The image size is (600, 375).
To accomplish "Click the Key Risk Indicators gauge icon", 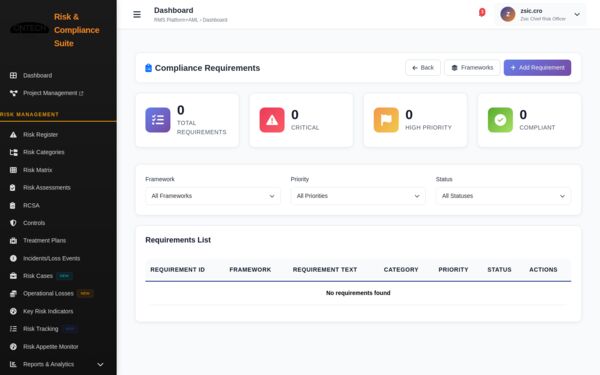I will click(13, 311).
